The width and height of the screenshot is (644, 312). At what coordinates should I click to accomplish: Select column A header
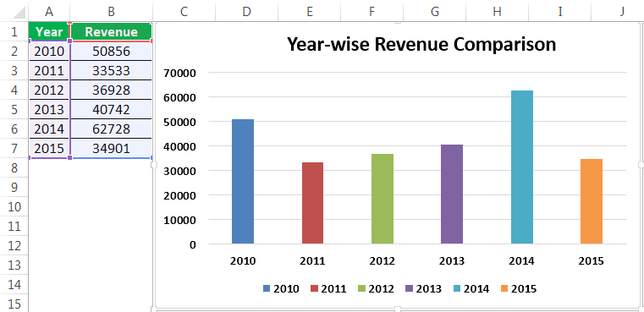(x=49, y=12)
